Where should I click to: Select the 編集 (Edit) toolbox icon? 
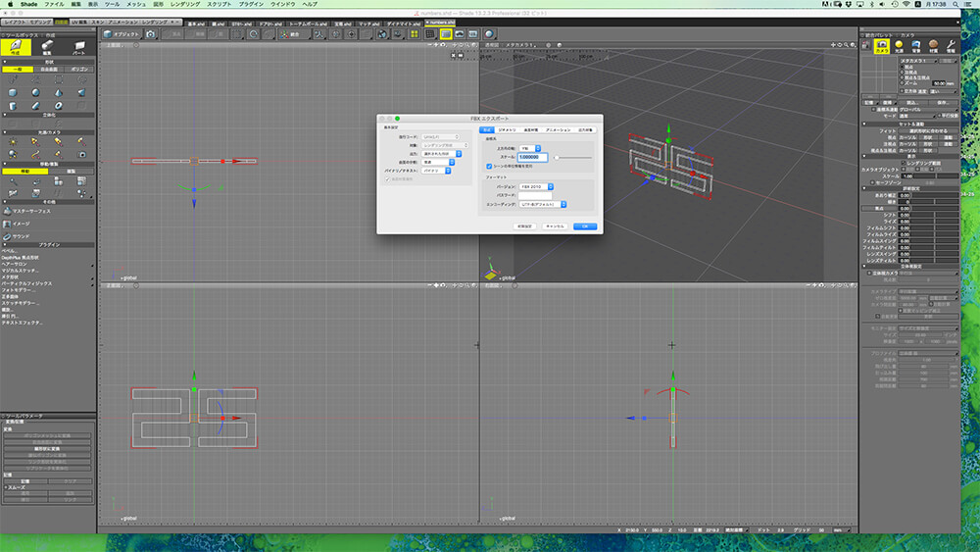click(x=47, y=46)
